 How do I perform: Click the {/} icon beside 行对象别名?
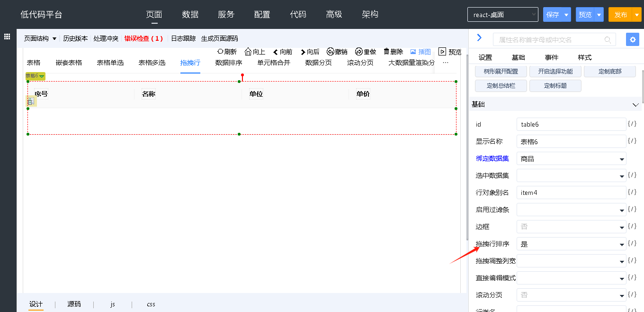tap(632, 192)
